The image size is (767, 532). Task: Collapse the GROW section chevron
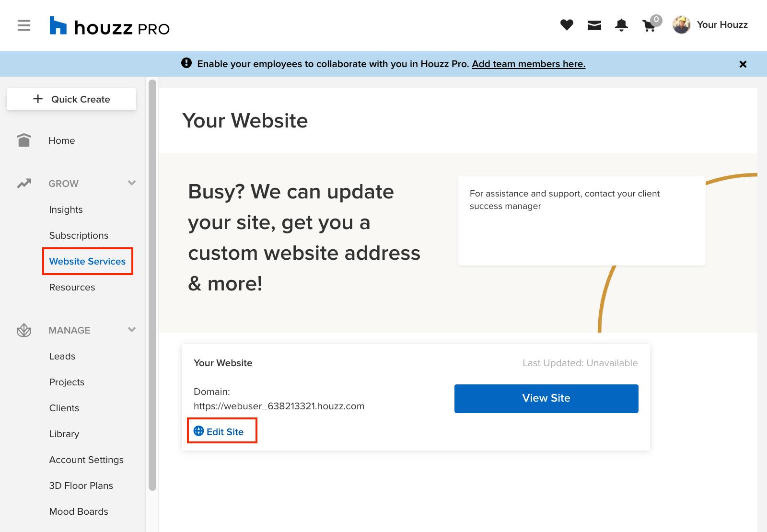(132, 183)
